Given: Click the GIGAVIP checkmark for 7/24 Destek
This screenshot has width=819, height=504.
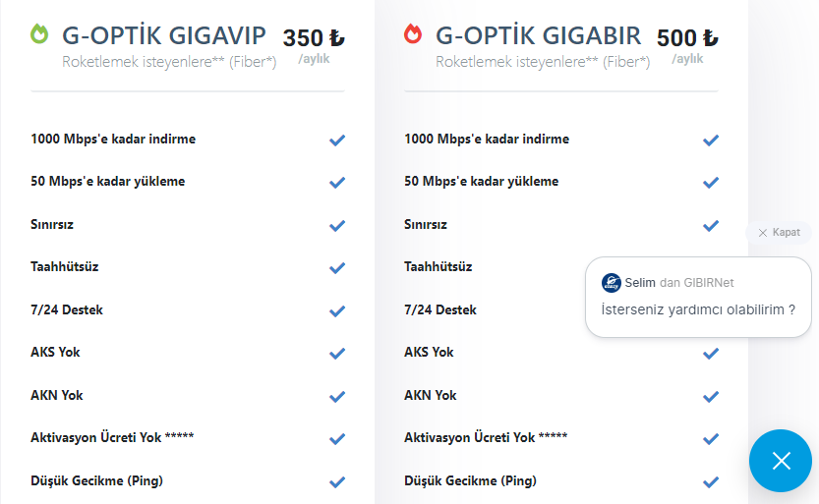Looking at the screenshot, I should [x=337, y=310].
